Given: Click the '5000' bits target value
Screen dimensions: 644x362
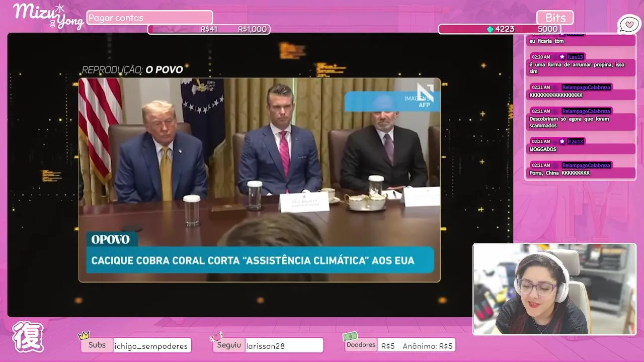Looking at the screenshot, I should (x=547, y=29).
